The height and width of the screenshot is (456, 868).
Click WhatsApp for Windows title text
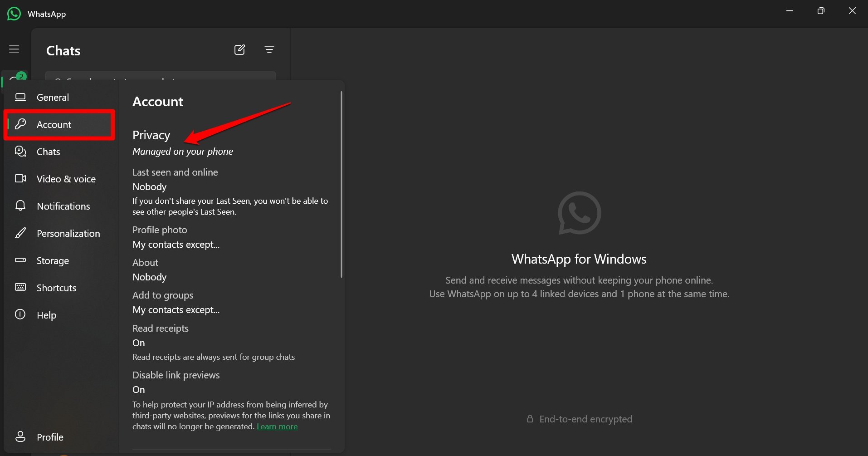pos(579,259)
